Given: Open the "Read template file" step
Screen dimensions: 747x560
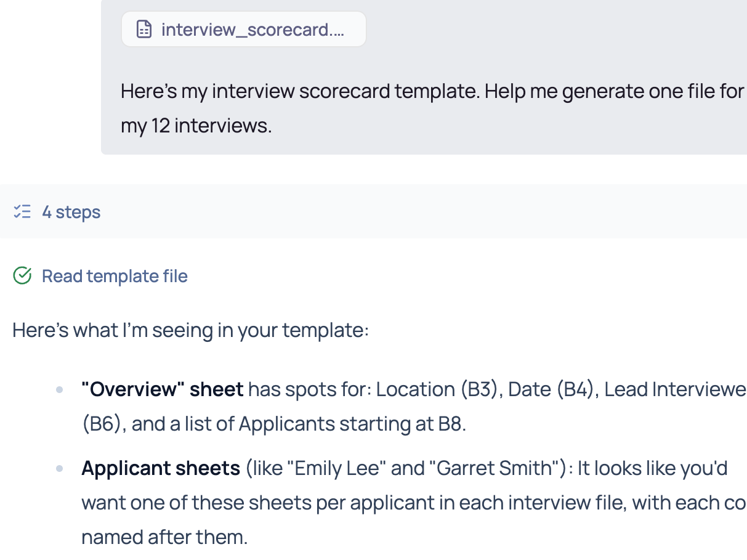Looking at the screenshot, I should (115, 276).
